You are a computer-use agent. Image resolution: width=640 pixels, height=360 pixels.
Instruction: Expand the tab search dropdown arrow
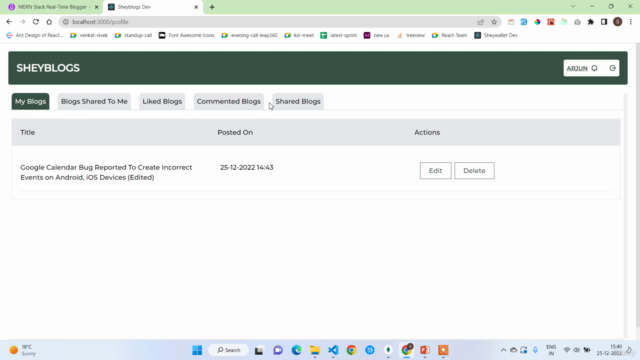573,7
